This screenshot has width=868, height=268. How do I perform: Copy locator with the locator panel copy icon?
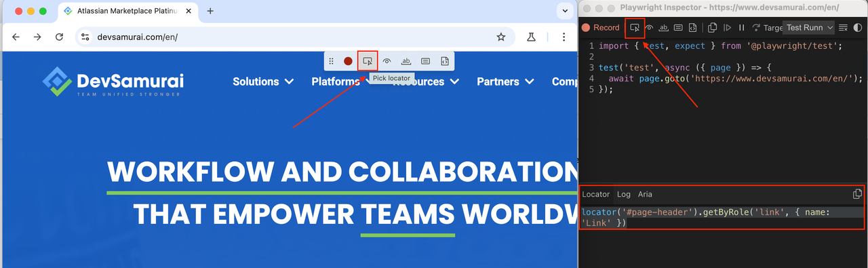857,194
